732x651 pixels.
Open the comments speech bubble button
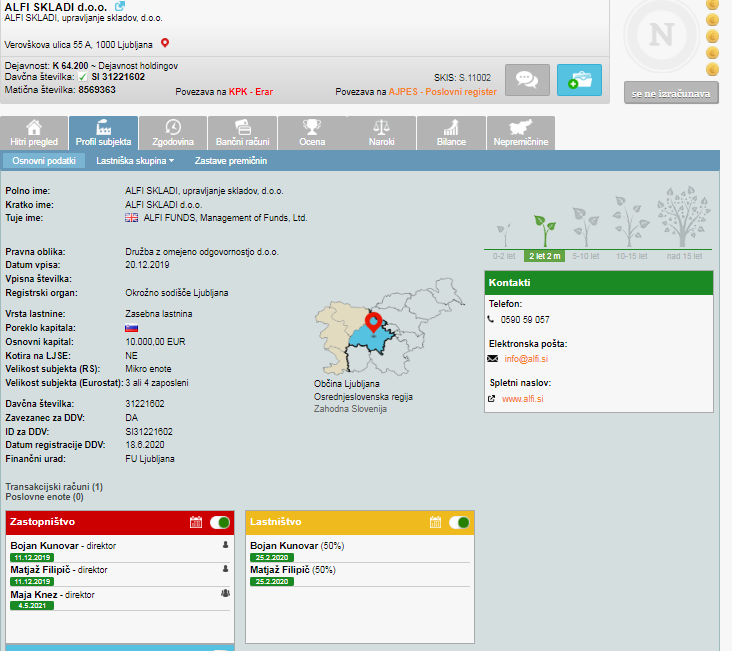[527, 80]
